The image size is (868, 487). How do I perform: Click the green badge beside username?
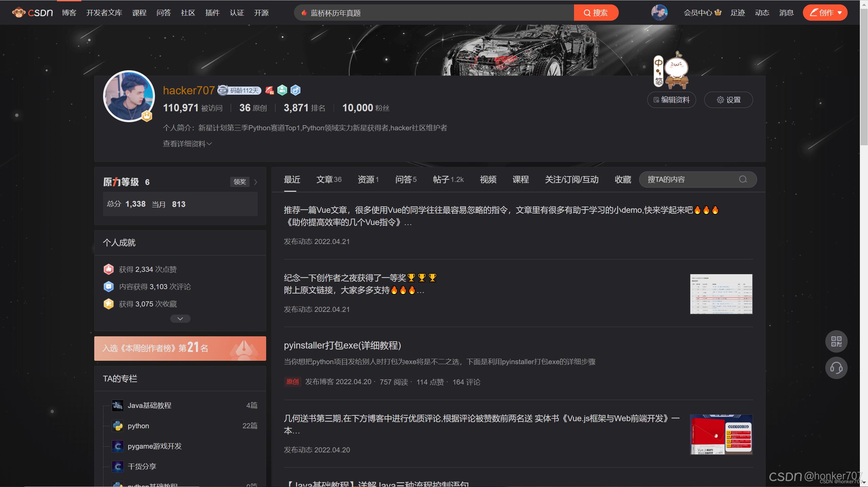coord(282,90)
